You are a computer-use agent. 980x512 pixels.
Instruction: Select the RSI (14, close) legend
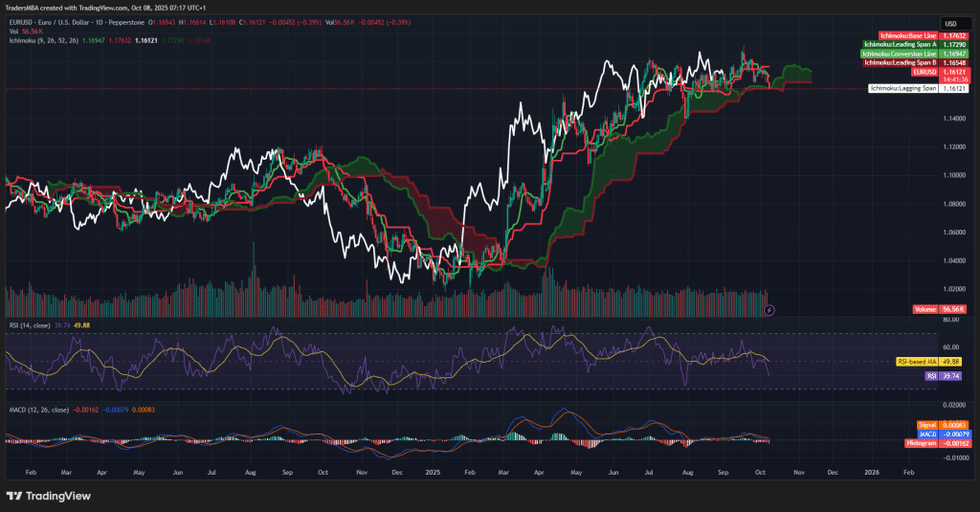[x=32, y=325]
